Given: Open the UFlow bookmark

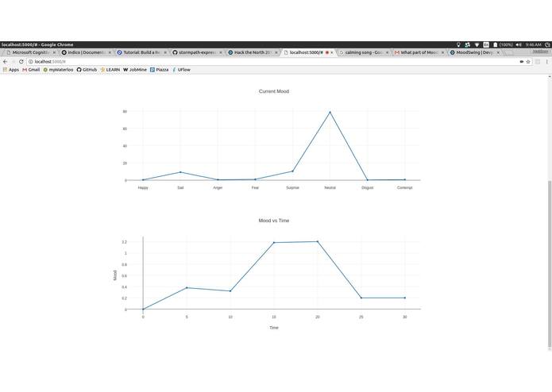Looking at the screenshot, I should pos(181,70).
